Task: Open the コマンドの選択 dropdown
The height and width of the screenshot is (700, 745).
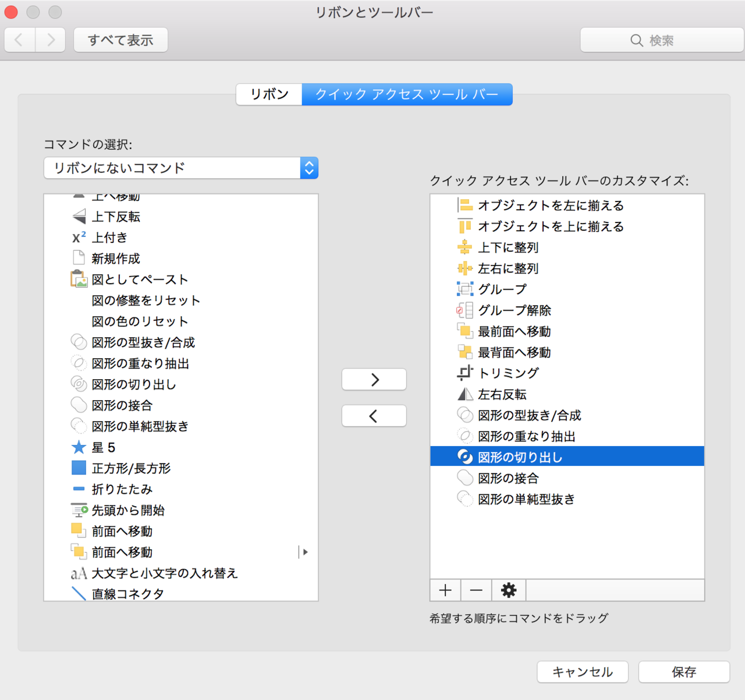Action: 181,168
